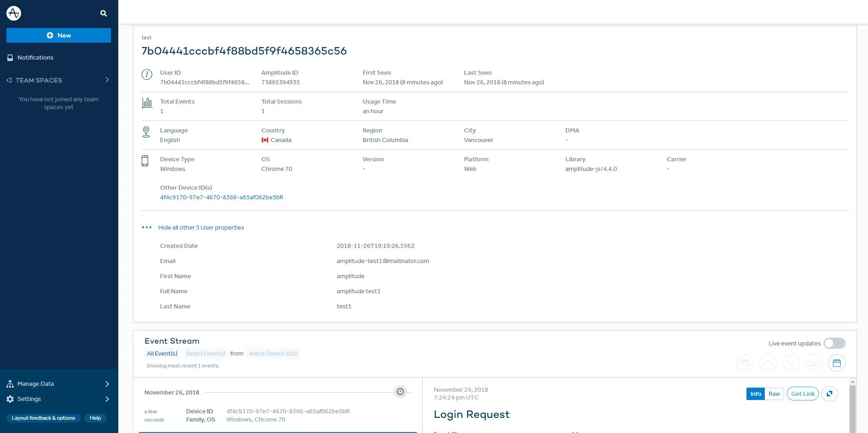868x433 pixels.
Task: Open search with the magnifier icon
Action: pos(104,13)
